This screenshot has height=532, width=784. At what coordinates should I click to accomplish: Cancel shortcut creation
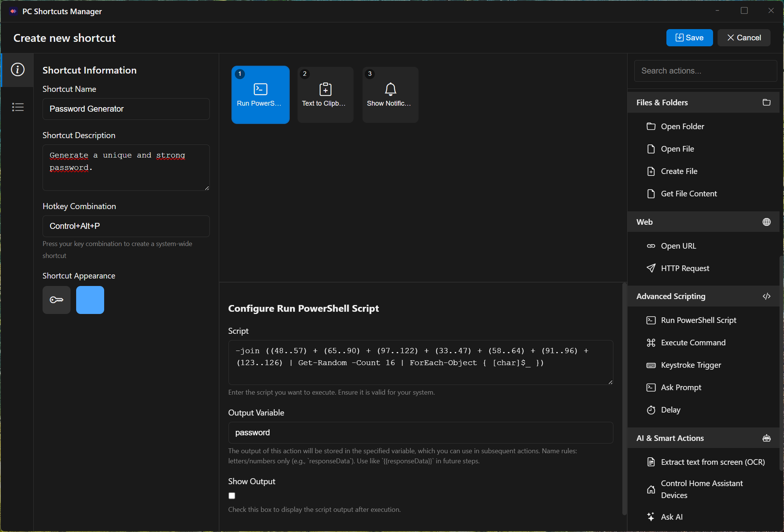pos(744,38)
